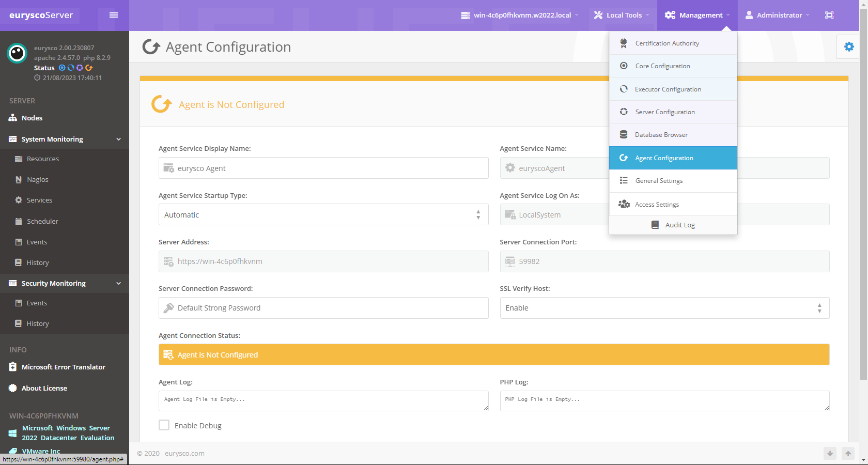This screenshot has height=465, width=868.
Task: Select Core Configuration menu item
Action: pos(673,66)
